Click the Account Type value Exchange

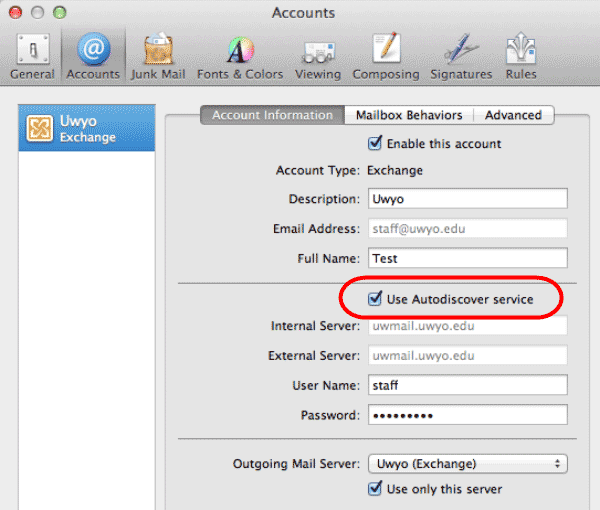(x=395, y=170)
